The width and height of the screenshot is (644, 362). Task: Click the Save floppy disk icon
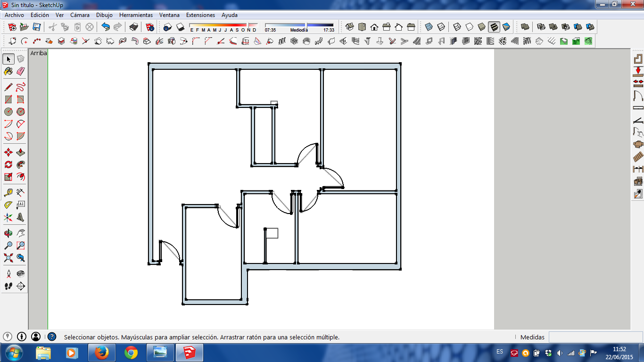point(36,27)
